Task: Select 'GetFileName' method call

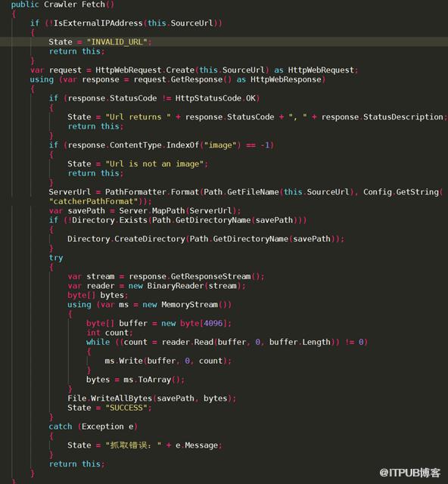Action: (x=253, y=192)
